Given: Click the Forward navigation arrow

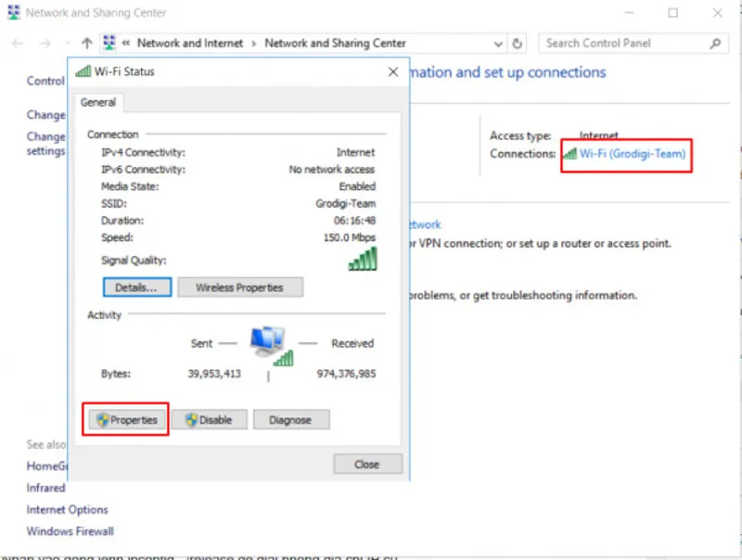Looking at the screenshot, I should (45, 44).
